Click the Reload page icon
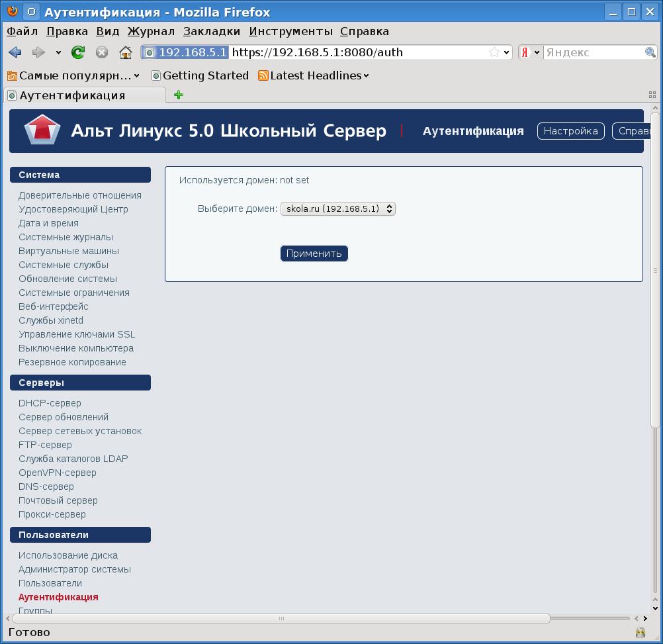This screenshot has width=663, height=644. pyautogui.click(x=78, y=52)
